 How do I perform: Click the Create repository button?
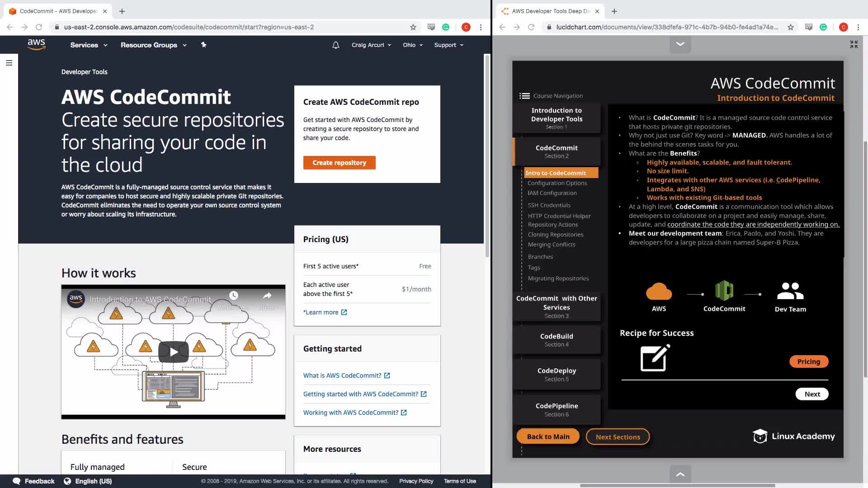click(x=339, y=163)
